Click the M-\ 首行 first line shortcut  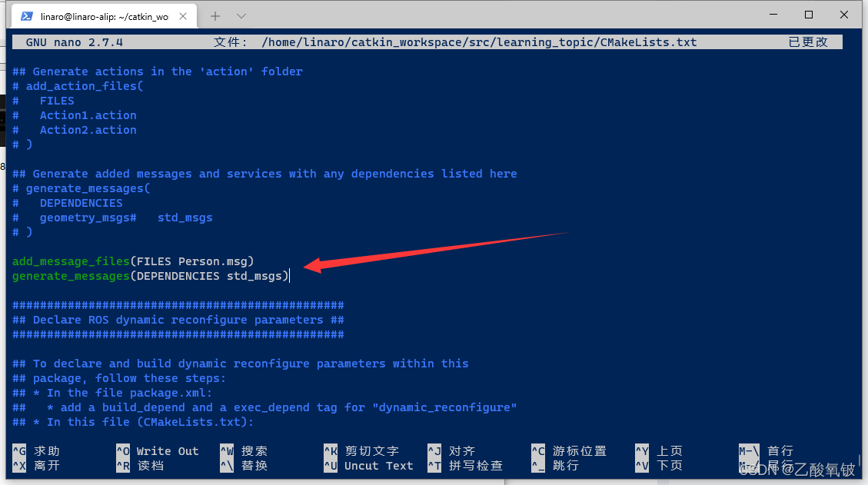pyautogui.click(x=767, y=450)
